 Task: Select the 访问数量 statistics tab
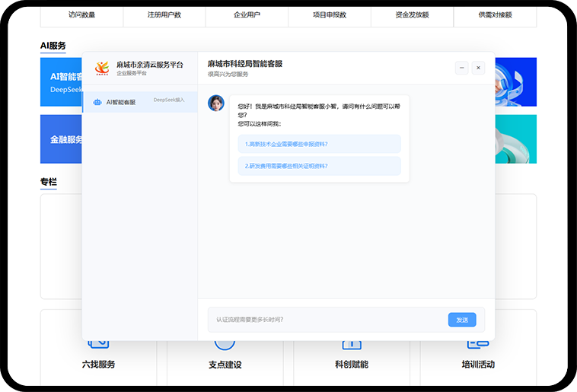pyautogui.click(x=81, y=14)
